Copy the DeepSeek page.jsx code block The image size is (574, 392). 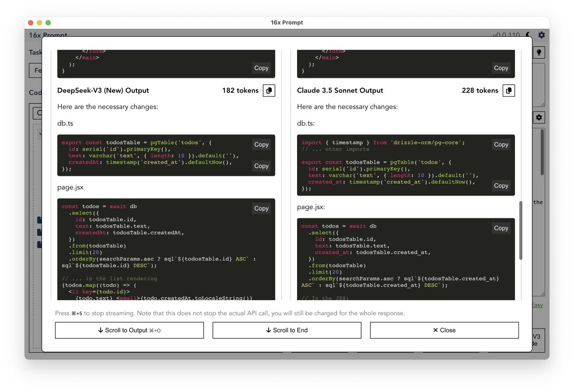[x=261, y=208]
